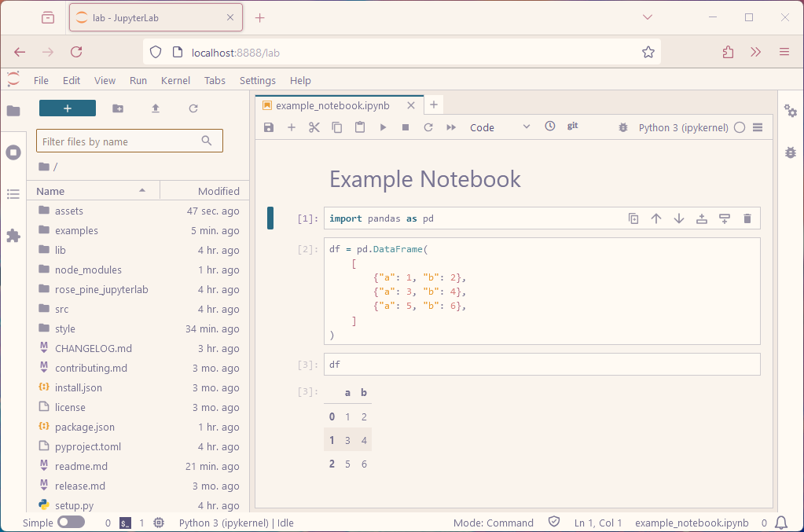The width and height of the screenshot is (804, 532).
Task: Open Running Terminals and Kernels sidebar tab
Action: [x=13, y=152]
